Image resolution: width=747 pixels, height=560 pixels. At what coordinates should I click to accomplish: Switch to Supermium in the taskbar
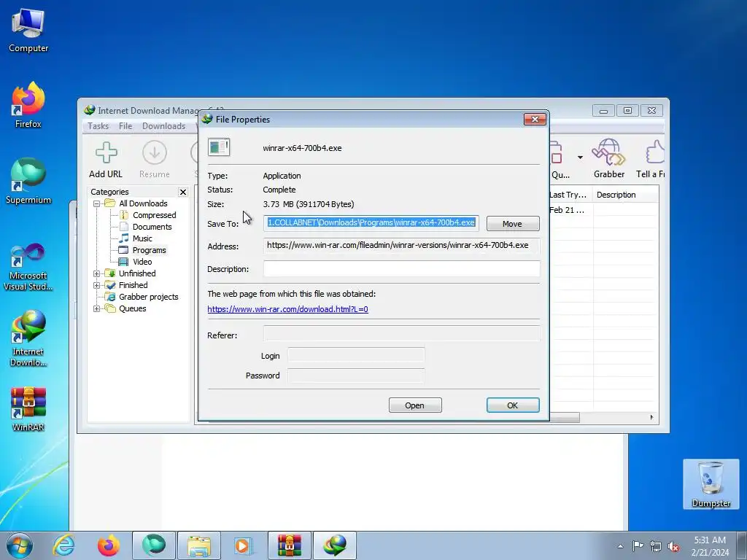(x=154, y=545)
